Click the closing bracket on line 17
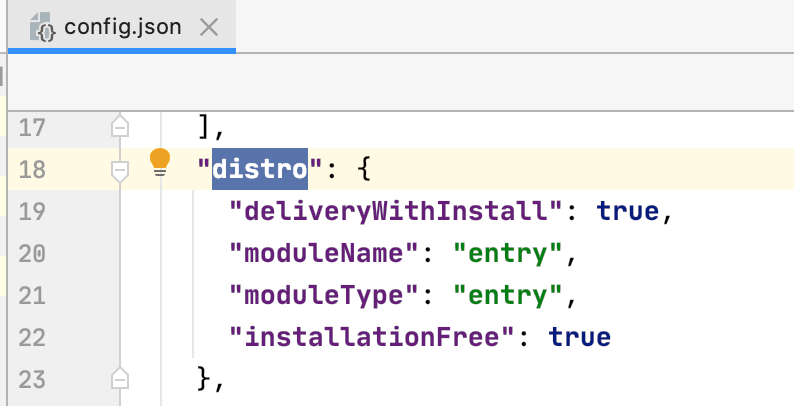The height and width of the screenshot is (406, 794). point(204,126)
